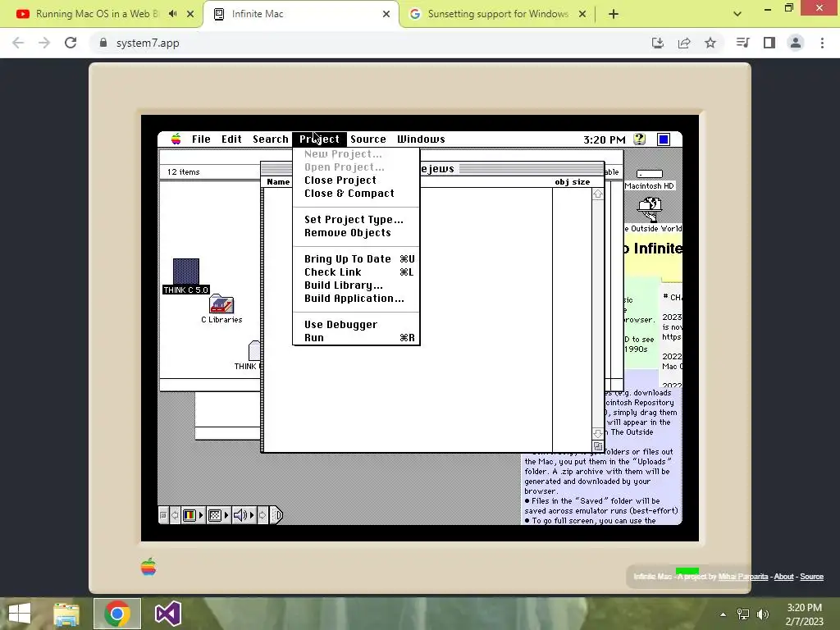Screen dimensions: 840x630
Task: Open the Chrome profile avatar menu
Action: coord(796,43)
